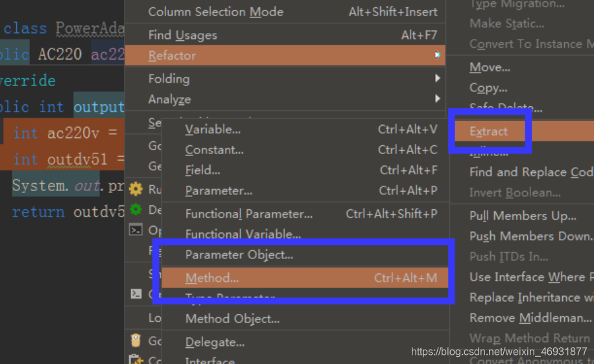Click the outdv51 declaration in code
Screen dimensions: 594x364
click(x=77, y=159)
